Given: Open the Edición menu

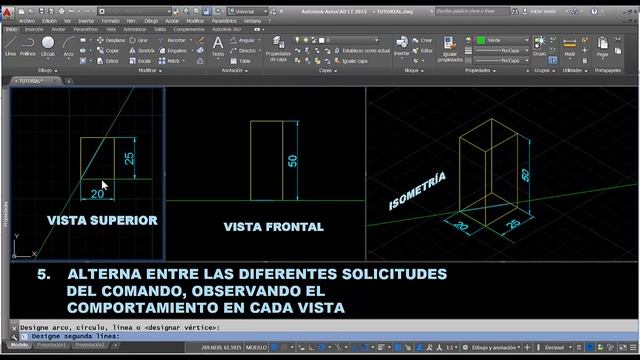Looking at the screenshot, I should click(x=50, y=21).
